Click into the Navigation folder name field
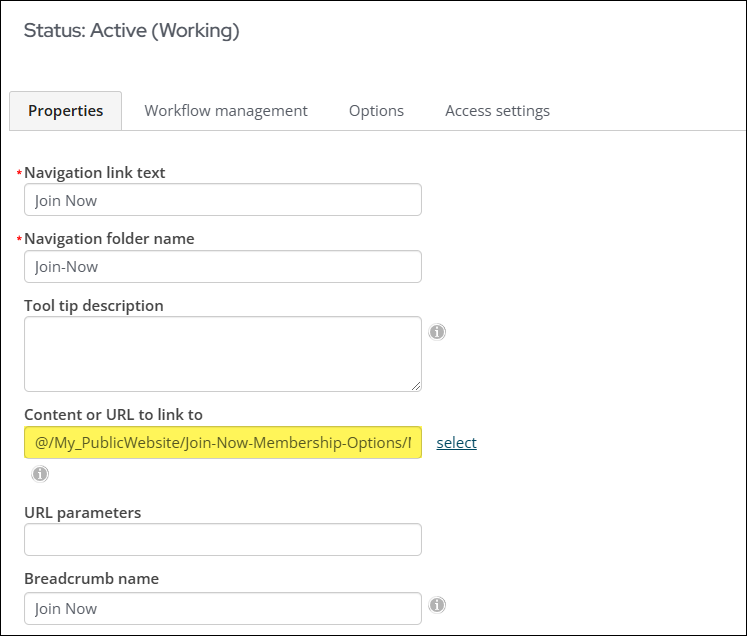The height and width of the screenshot is (636, 747). coord(222,267)
